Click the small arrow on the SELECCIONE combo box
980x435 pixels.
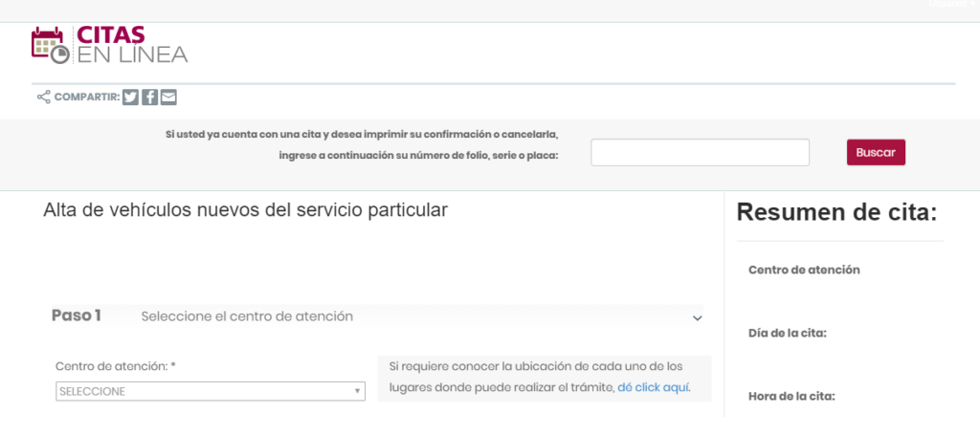(357, 392)
